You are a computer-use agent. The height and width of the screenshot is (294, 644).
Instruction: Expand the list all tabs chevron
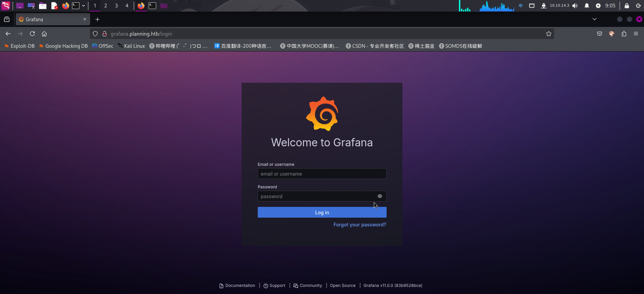[595, 19]
